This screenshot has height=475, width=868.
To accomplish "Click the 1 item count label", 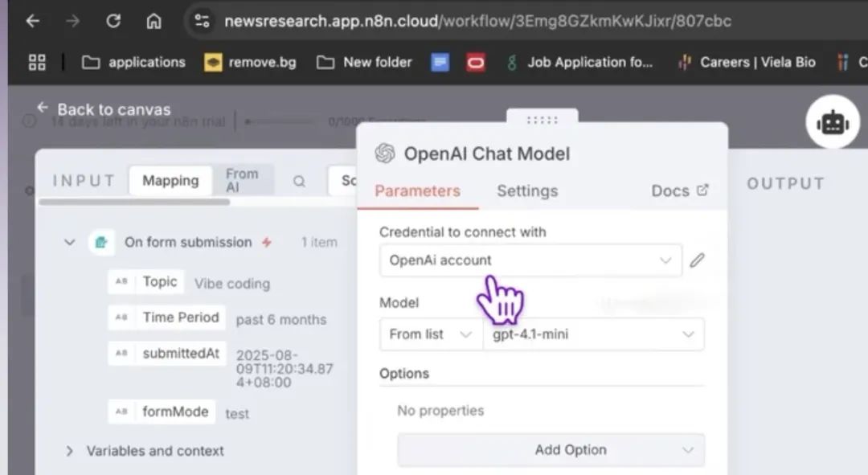I will coord(319,242).
